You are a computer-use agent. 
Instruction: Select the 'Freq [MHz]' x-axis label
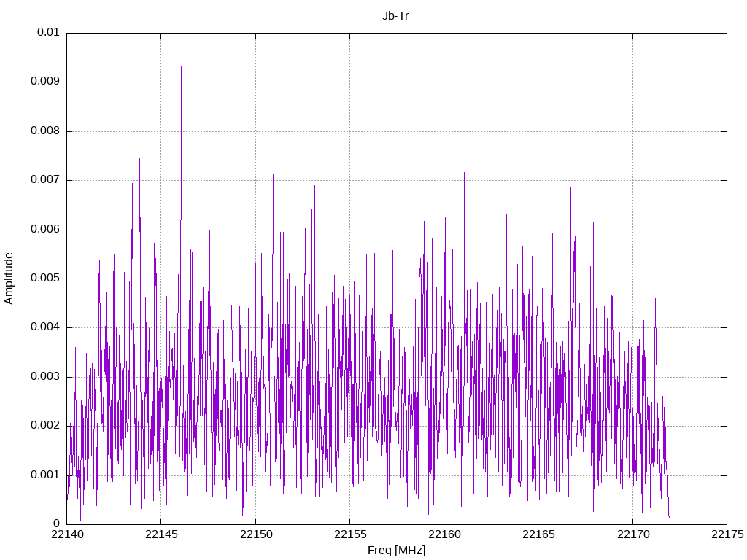point(396,551)
